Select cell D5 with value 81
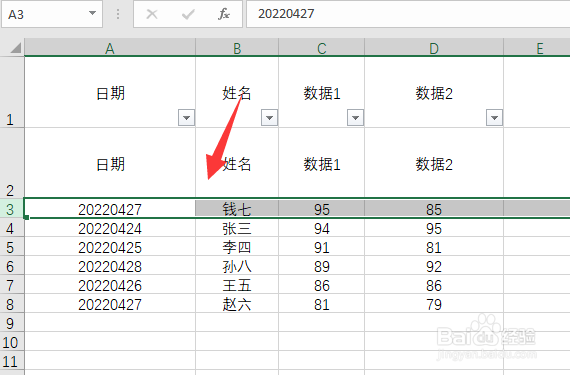The height and width of the screenshot is (375, 570). 434,247
